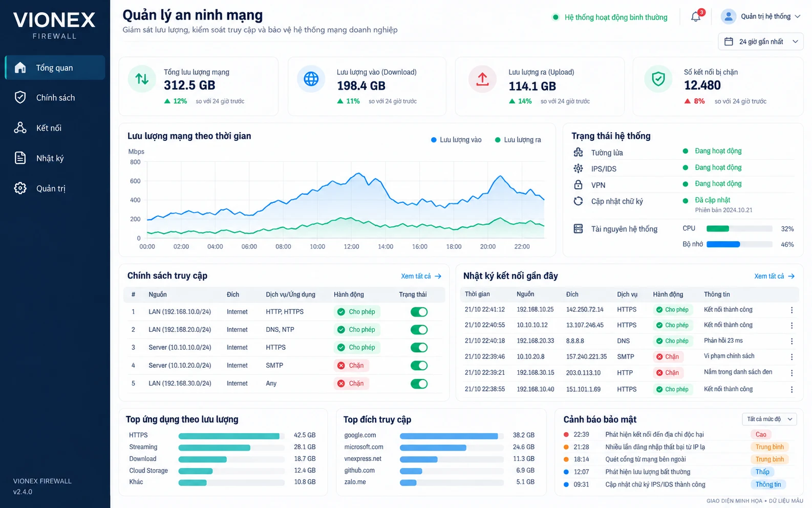Open the notifications bell icon
Image resolution: width=812 pixels, height=508 pixels.
tap(696, 17)
